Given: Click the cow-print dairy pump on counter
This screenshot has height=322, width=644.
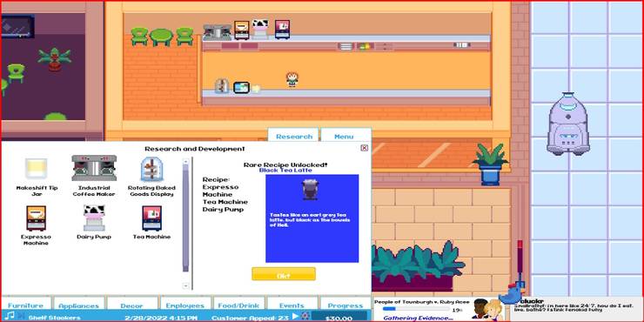Looking at the screenshot, I should (x=259, y=30).
